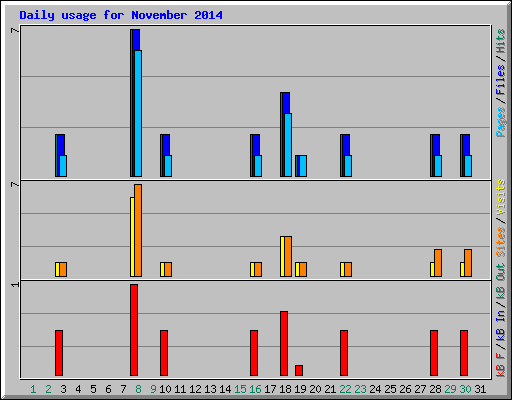This screenshot has height=400, width=512.
Task: Select day label 25 on the x-axis
Action: coord(390,389)
